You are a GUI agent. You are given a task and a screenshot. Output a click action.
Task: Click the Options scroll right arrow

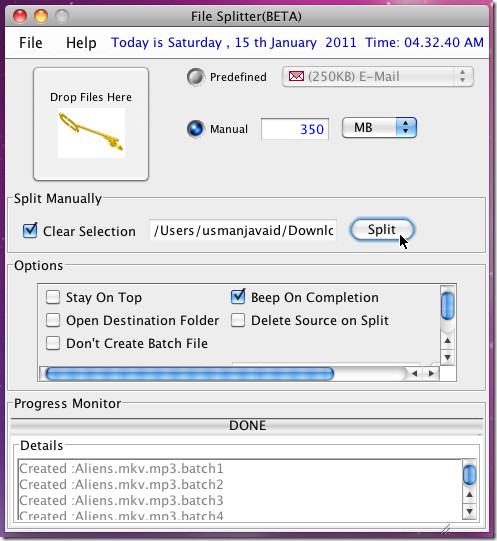(x=431, y=374)
